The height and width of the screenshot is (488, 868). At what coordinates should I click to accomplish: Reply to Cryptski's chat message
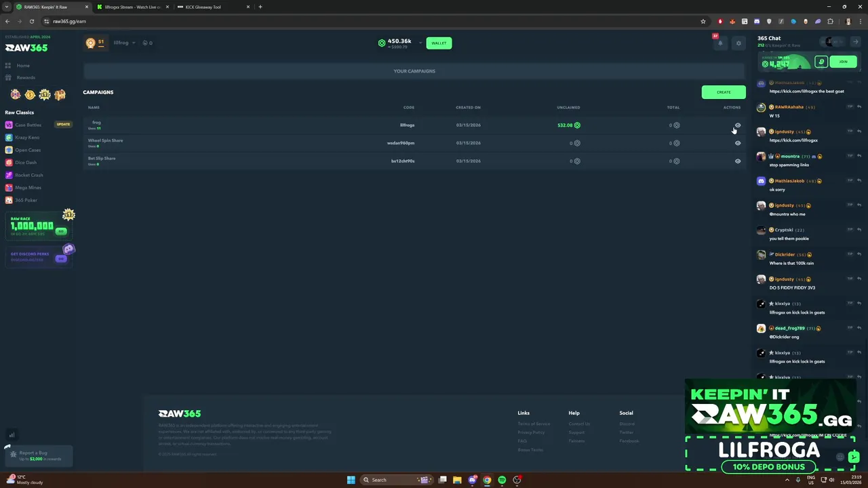tap(859, 230)
